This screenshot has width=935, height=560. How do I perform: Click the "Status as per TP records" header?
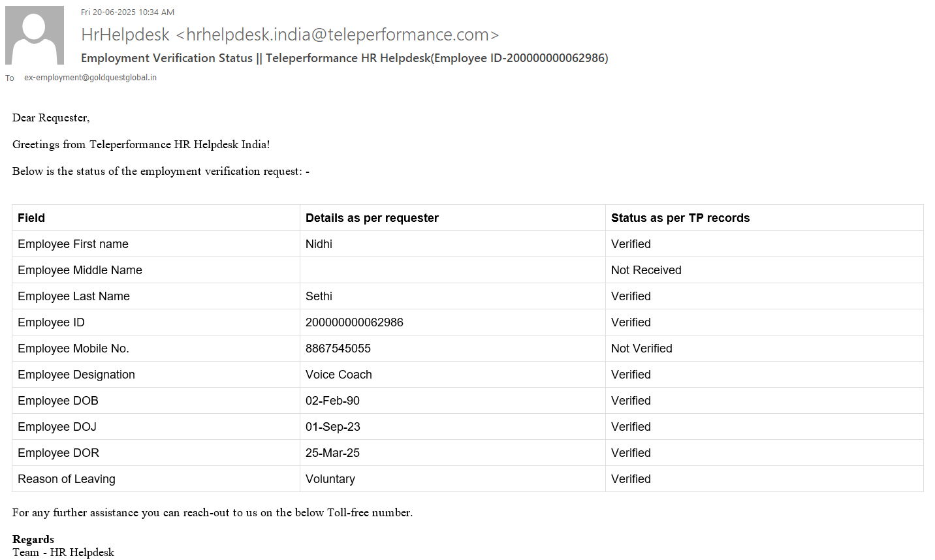[x=680, y=218]
